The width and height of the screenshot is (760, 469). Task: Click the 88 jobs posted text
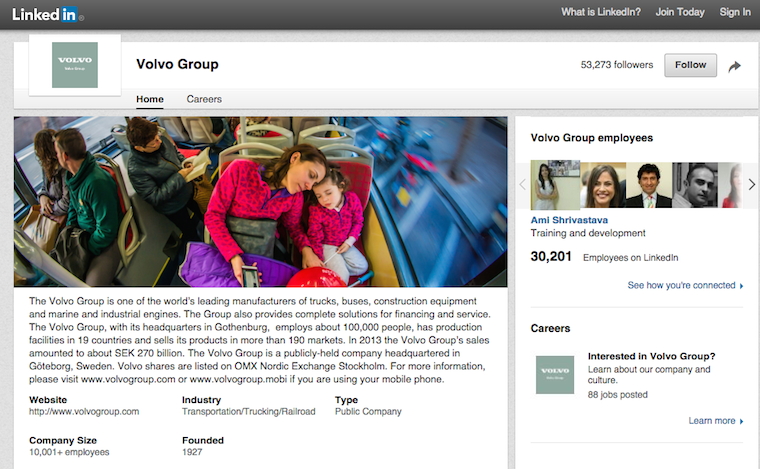[x=618, y=395]
